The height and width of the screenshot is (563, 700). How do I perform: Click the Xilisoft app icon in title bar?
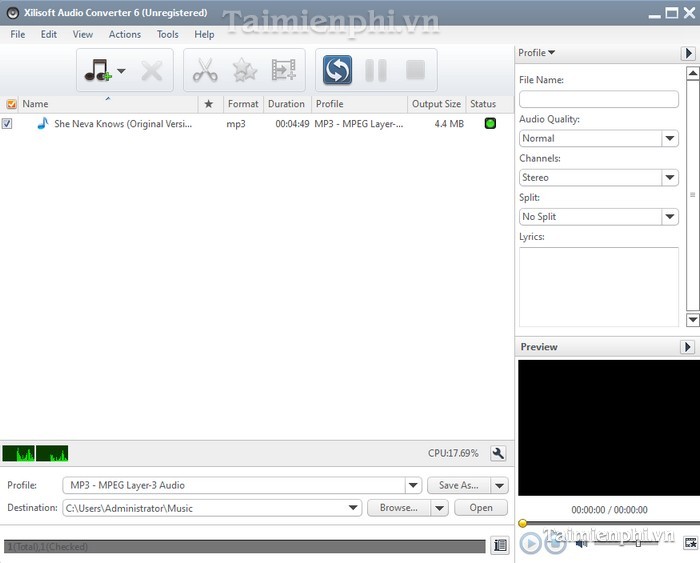pos(12,13)
